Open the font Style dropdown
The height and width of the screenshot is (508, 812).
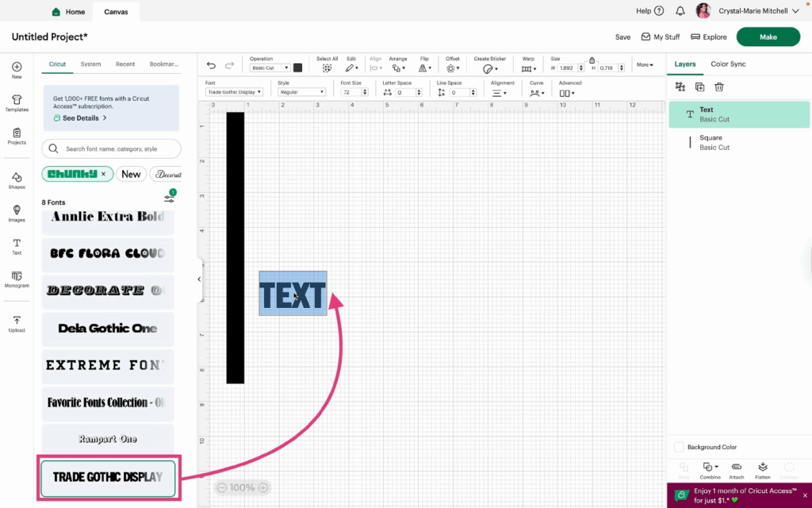pos(301,92)
